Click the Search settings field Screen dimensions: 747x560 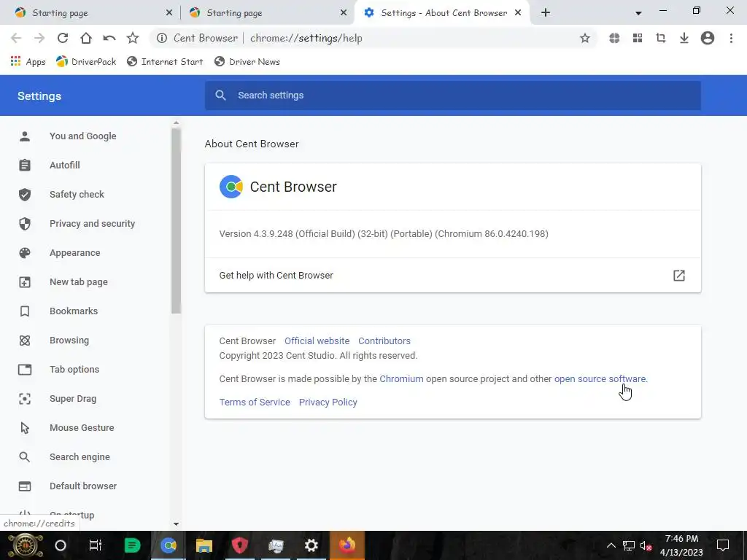(452, 96)
